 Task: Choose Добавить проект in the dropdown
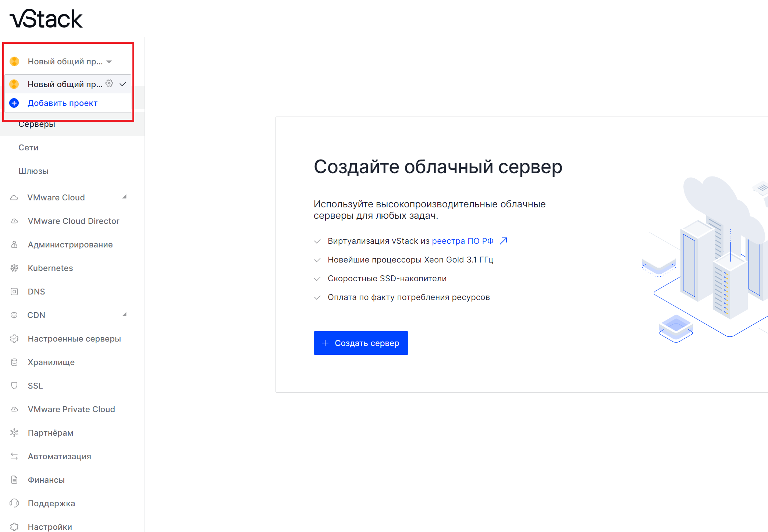tap(63, 103)
